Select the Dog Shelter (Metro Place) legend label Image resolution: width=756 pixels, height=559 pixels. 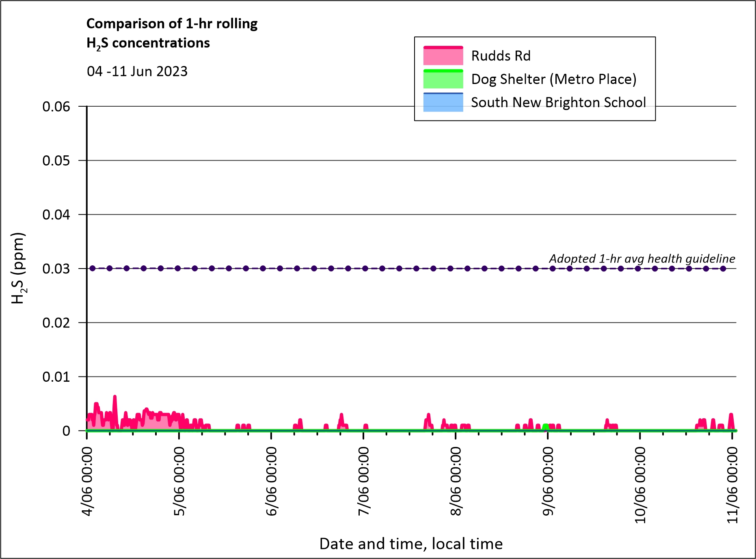point(553,79)
